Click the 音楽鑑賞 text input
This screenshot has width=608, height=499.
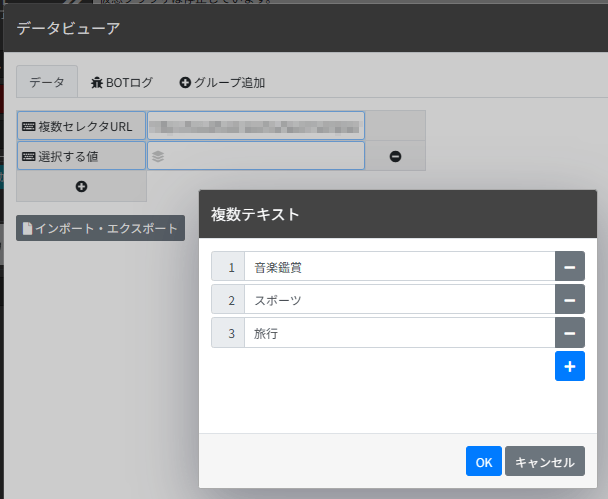pos(399,267)
